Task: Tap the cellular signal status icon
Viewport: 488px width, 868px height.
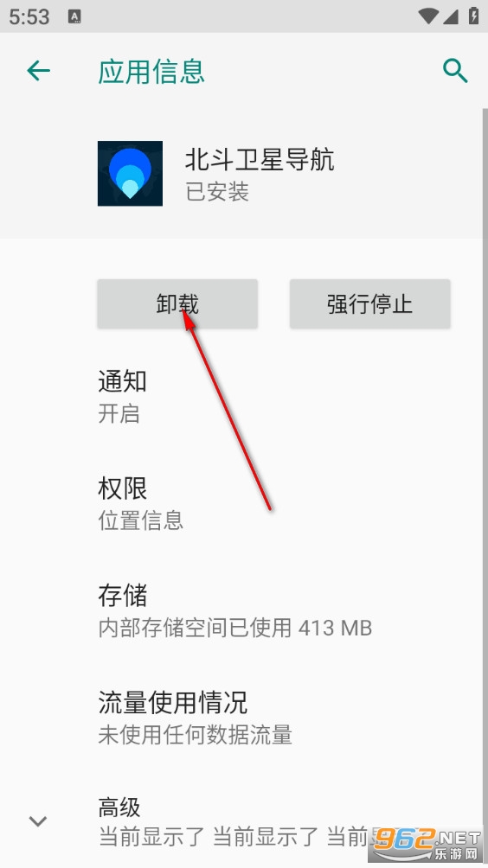Action: click(450, 16)
